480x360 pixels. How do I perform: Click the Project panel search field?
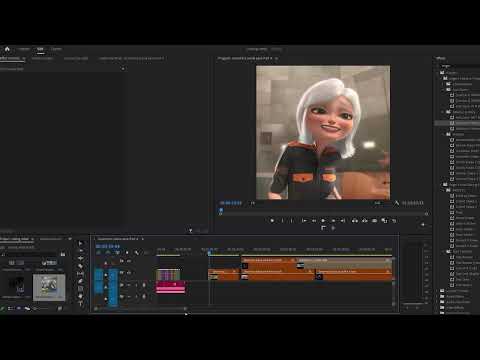30,254
